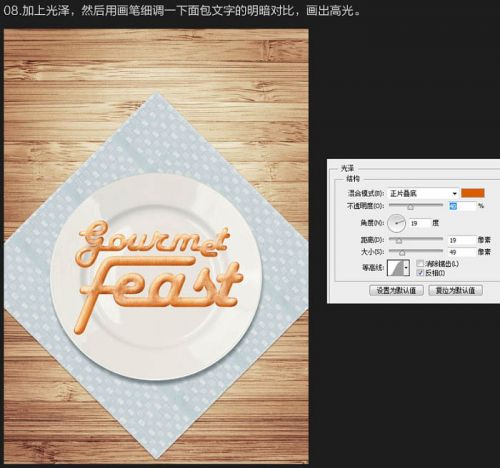The image size is (500, 468).
Task: Click the 大小 pixel value field
Action: pos(462,252)
